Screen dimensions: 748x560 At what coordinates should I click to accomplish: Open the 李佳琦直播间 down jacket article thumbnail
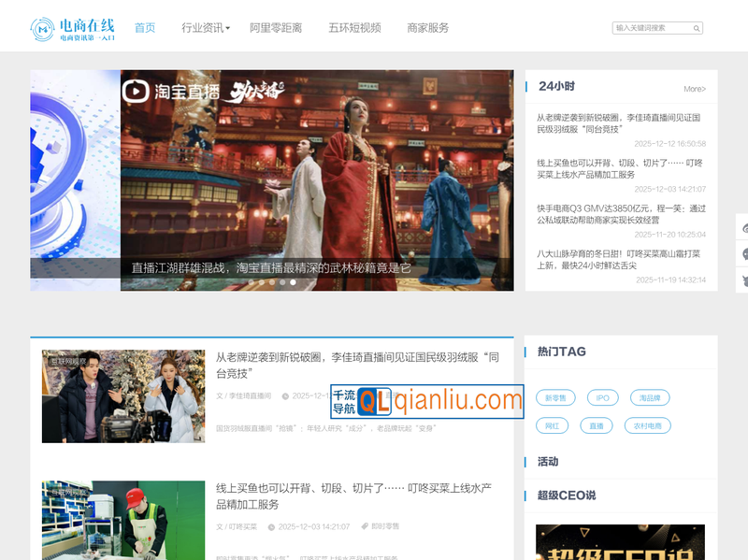click(x=123, y=396)
